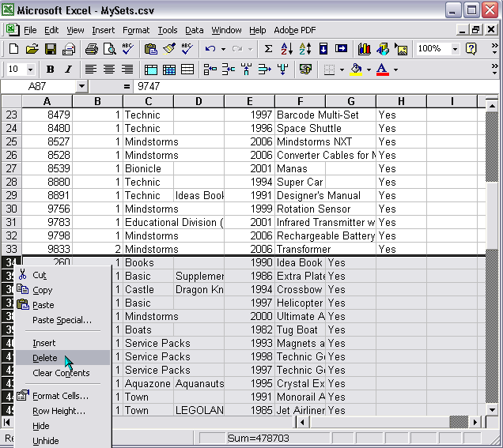Select row 30 header
The width and height of the screenshot is (503, 448).
11,209
